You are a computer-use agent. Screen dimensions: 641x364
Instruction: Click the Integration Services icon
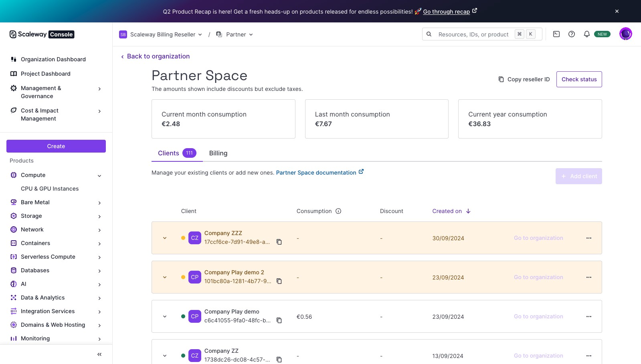tap(14, 311)
